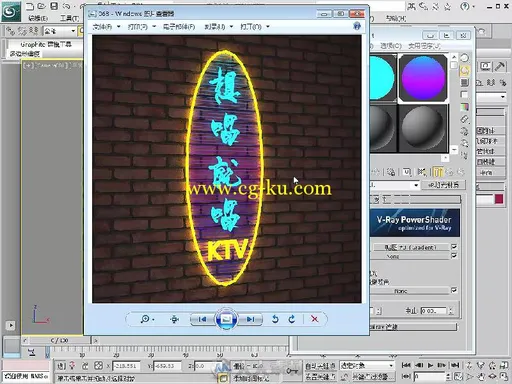Click material editor sample type sphere icon
The width and height of the screenshot is (512, 384).
click(464, 58)
